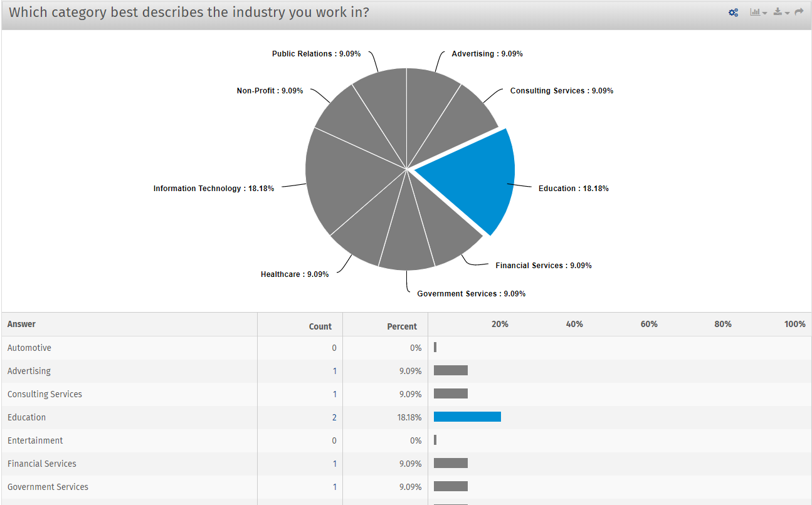
Task: Click the Automotive answer link
Action: tap(29, 347)
